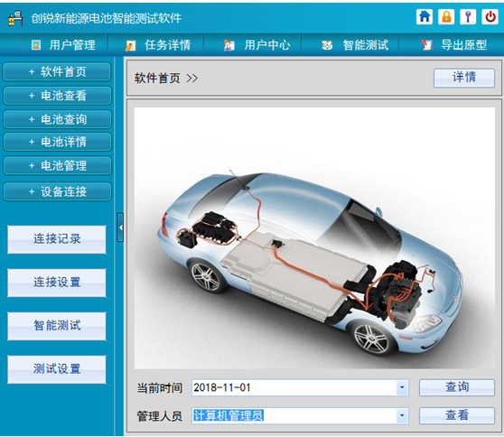
Task: Click the application logo icon at top left
Action: point(15,18)
